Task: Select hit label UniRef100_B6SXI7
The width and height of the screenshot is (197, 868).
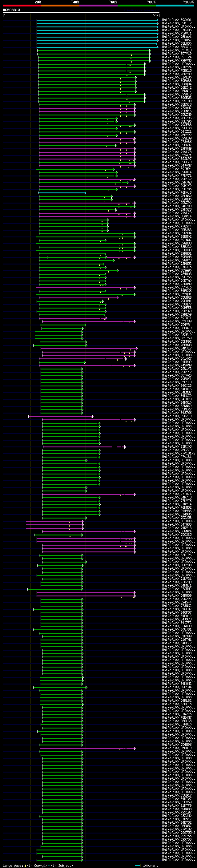Action: (177, 47)
